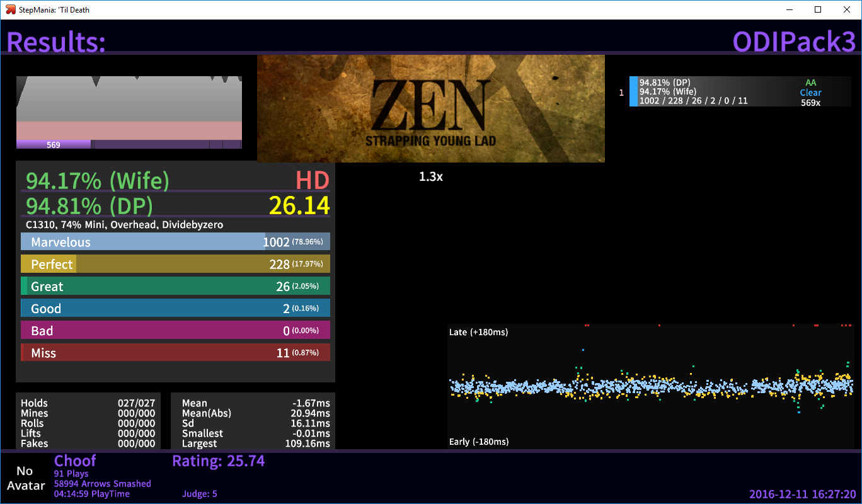Click the ZEN song banner image

430,108
